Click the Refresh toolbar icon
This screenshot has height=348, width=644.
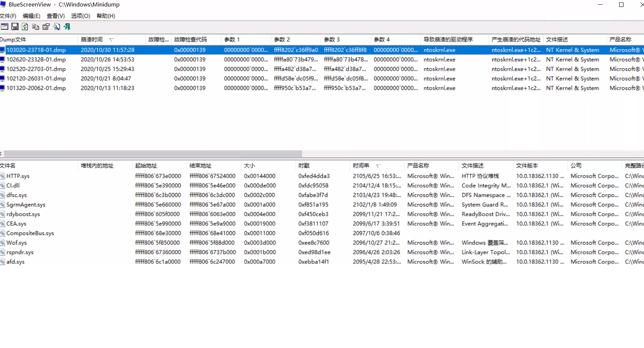point(25,26)
